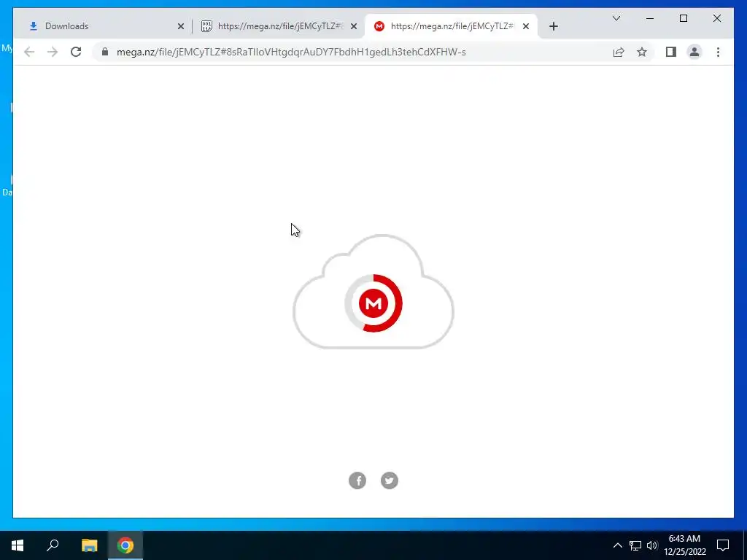Go back to previous page
The height and width of the screenshot is (560, 747).
pos(29,52)
